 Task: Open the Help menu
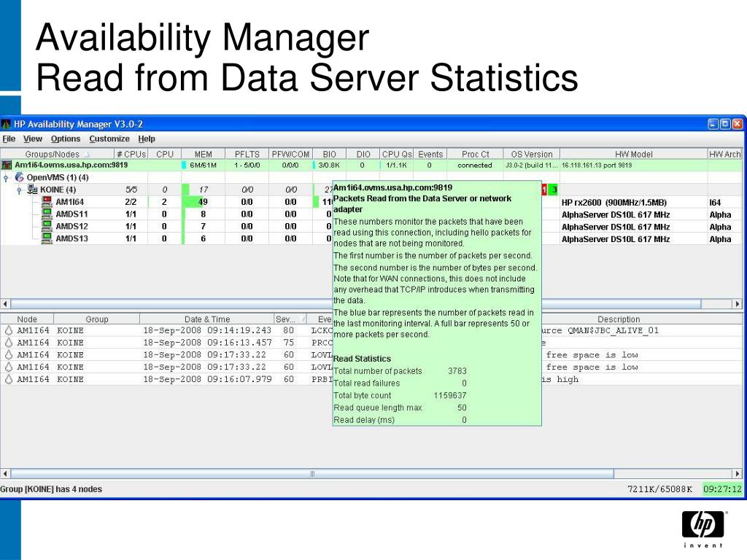[147, 139]
